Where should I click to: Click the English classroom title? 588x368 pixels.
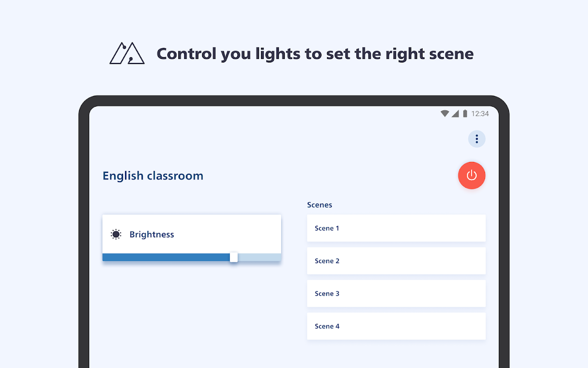point(153,176)
